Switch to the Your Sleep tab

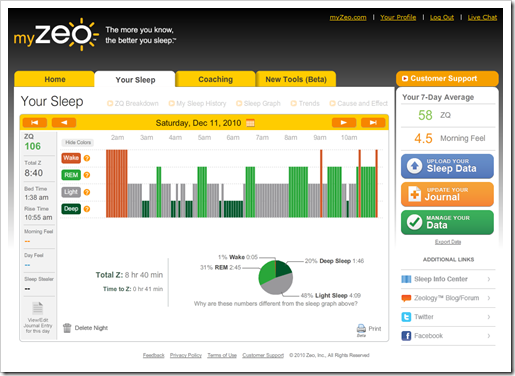(135, 79)
